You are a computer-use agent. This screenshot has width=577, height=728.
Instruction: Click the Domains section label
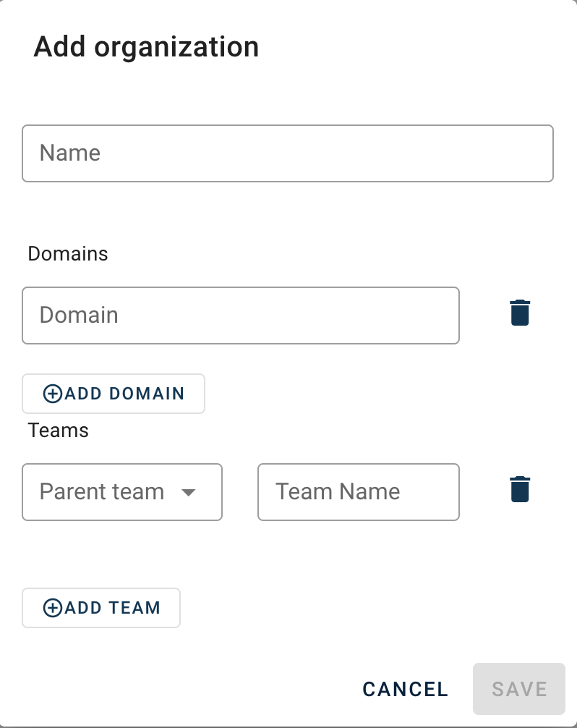point(67,253)
